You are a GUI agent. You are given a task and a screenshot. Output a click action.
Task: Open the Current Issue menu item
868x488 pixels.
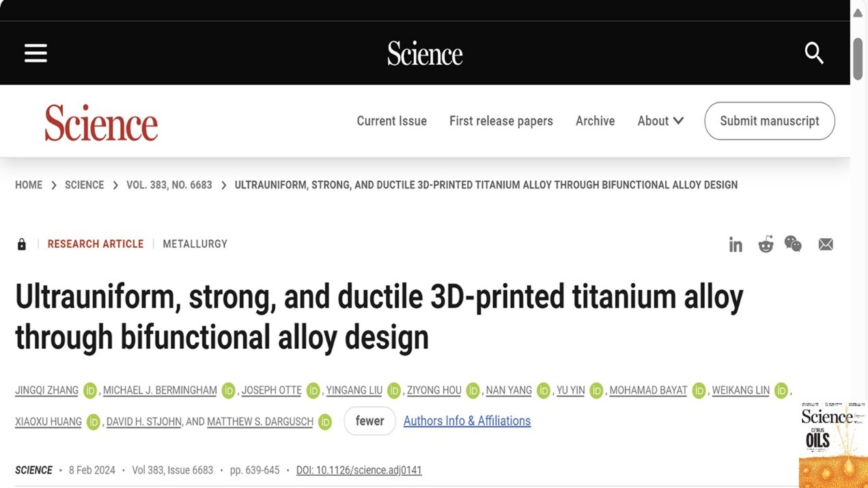pos(391,121)
